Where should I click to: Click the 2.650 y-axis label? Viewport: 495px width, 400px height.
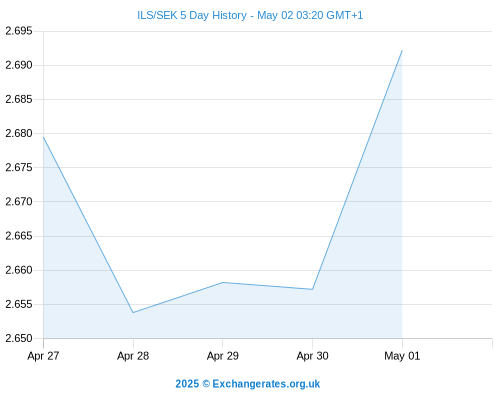coord(19,338)
